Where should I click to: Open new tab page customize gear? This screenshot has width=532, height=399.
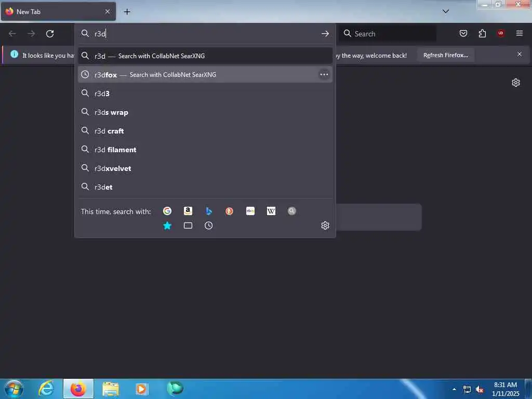click(x=516, y=83)
